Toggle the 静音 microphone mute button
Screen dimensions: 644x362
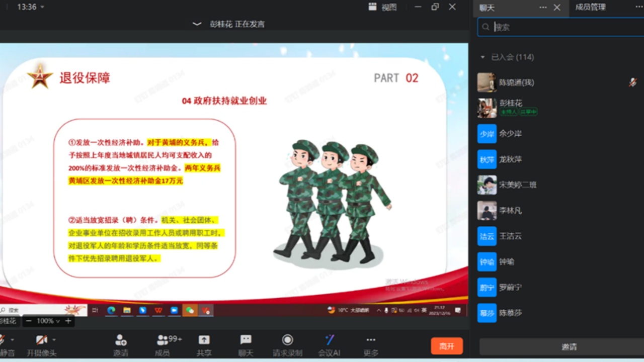pyautogui.click(x=3, y=340)
